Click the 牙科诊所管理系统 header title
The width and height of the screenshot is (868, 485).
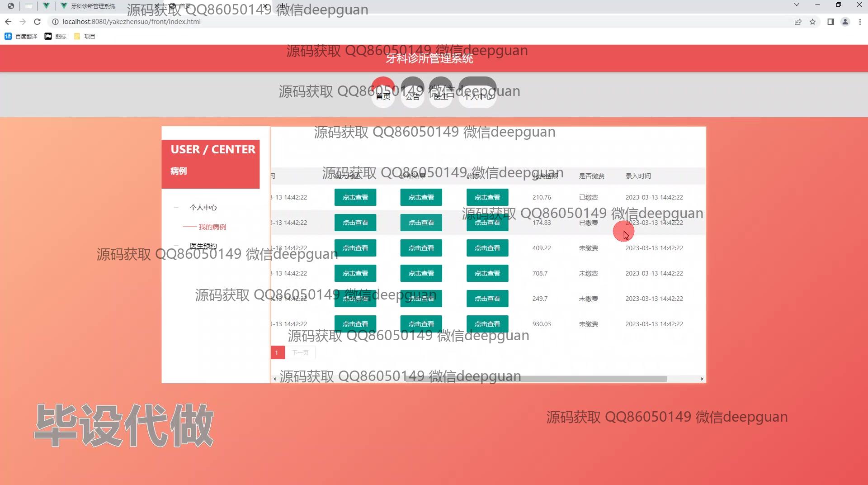pyautogui.click(x=429, y=59)
